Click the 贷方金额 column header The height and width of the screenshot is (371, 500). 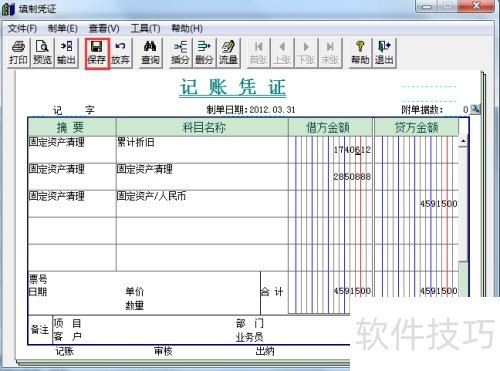pos(416,127)
